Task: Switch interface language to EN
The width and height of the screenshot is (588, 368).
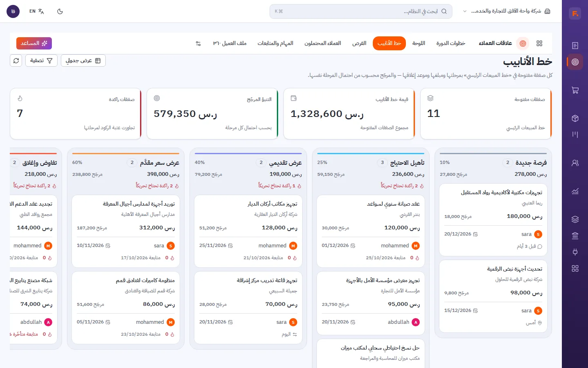Action: point(36,11)
